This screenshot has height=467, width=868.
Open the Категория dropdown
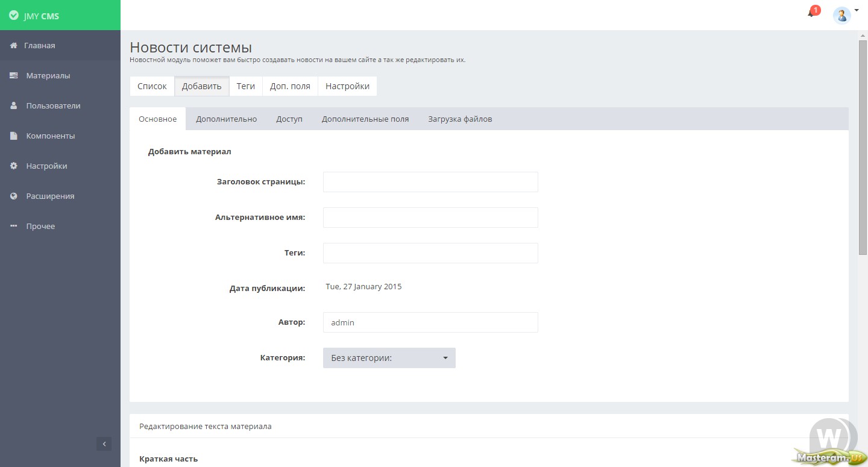coord(389,358)
